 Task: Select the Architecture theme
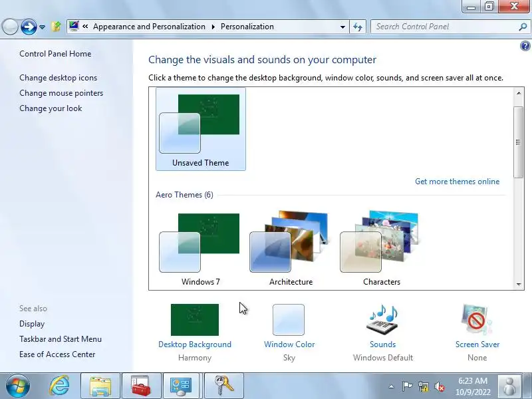click(291, 248)
